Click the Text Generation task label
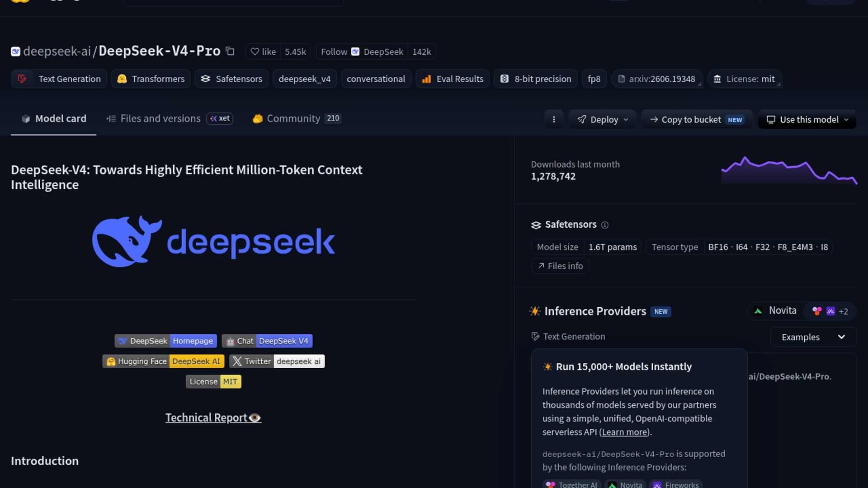Screen dimensions: 868x488 click(x=574, y=337)
